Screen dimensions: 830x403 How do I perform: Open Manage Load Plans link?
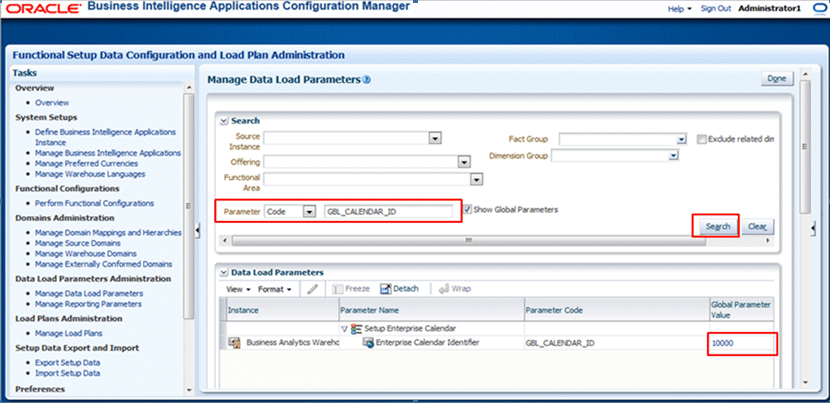click(x=69, y=334)
